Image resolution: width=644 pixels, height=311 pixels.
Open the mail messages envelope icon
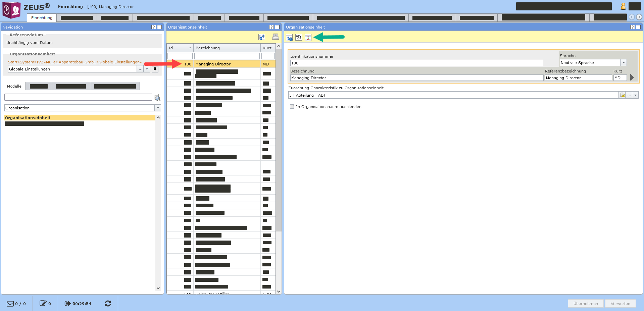[10, 303]
